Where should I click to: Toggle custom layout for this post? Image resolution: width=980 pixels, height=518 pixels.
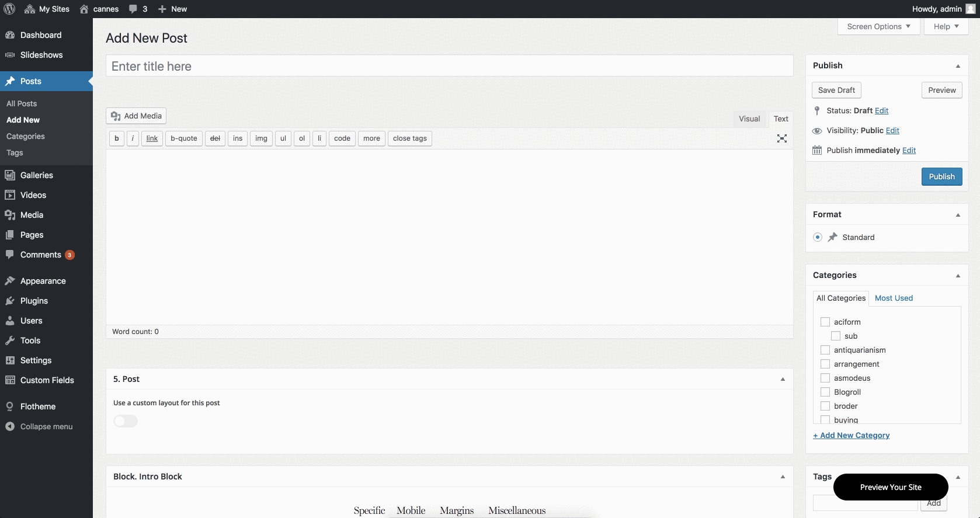click(126, 421)
